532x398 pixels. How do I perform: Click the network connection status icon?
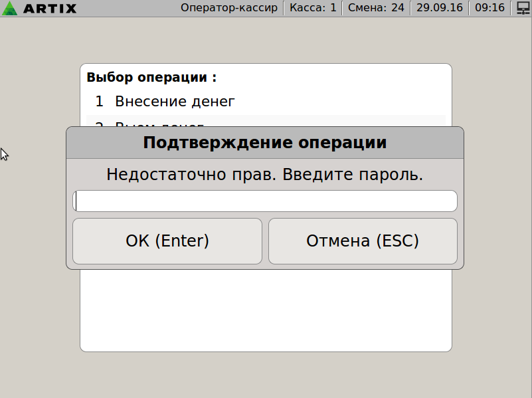523,8
